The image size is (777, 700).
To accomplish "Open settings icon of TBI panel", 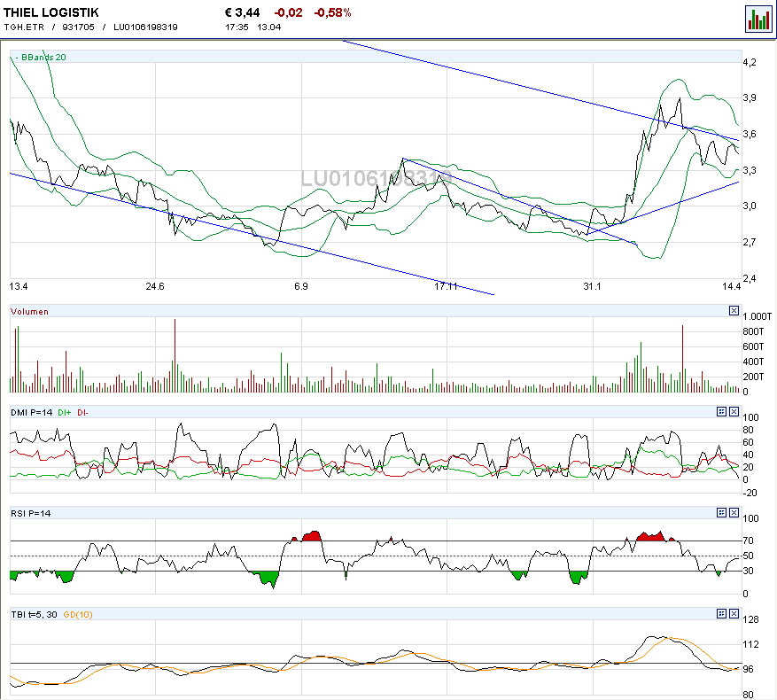I will click(721, 614).
